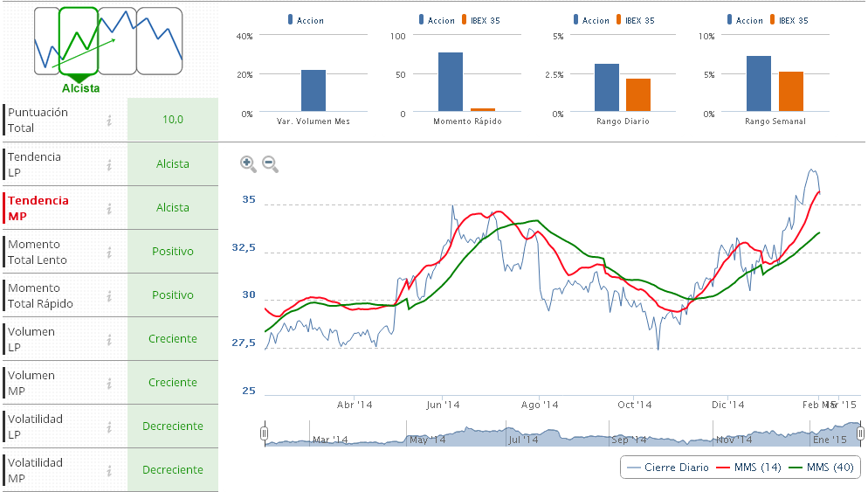Click the zoom out magnifier icon

click(x=270, y=163)
